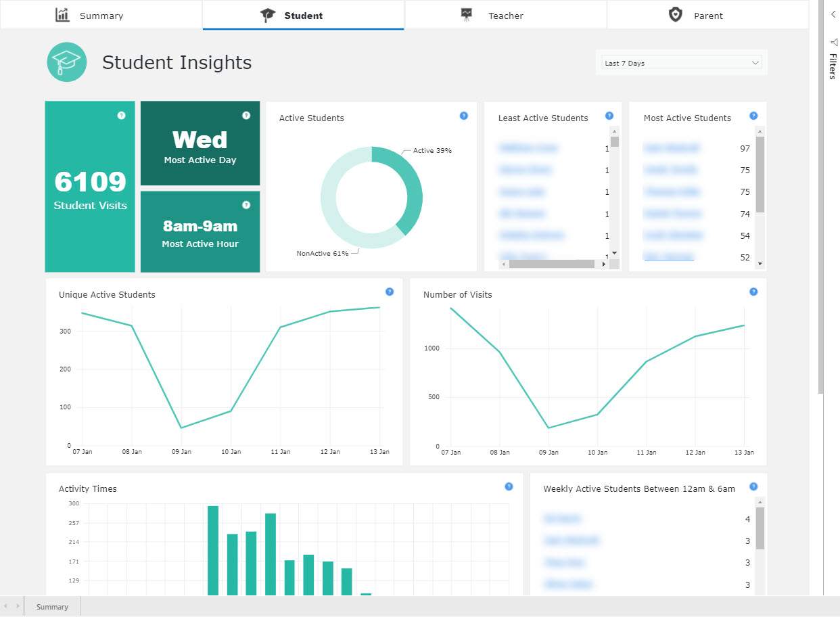Open the top student link in Most Active Students
The image size is (840, 617).
(x=672, y=148)
